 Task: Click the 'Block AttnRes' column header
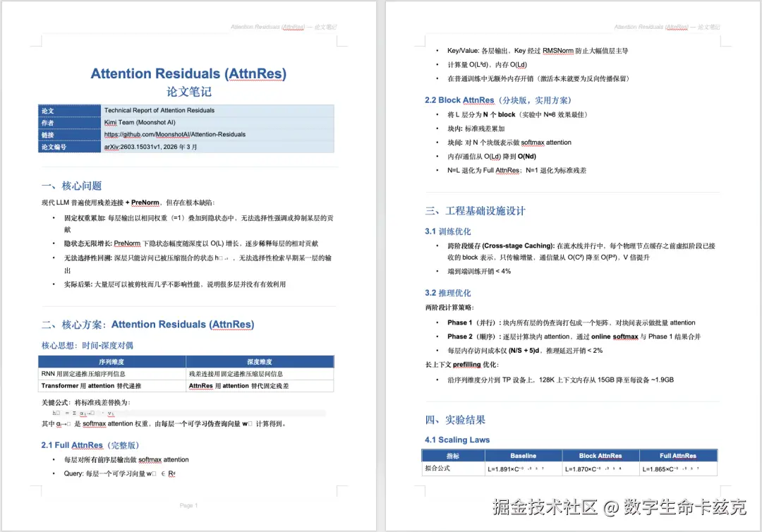pyautogui.click(x=600, y=456)
